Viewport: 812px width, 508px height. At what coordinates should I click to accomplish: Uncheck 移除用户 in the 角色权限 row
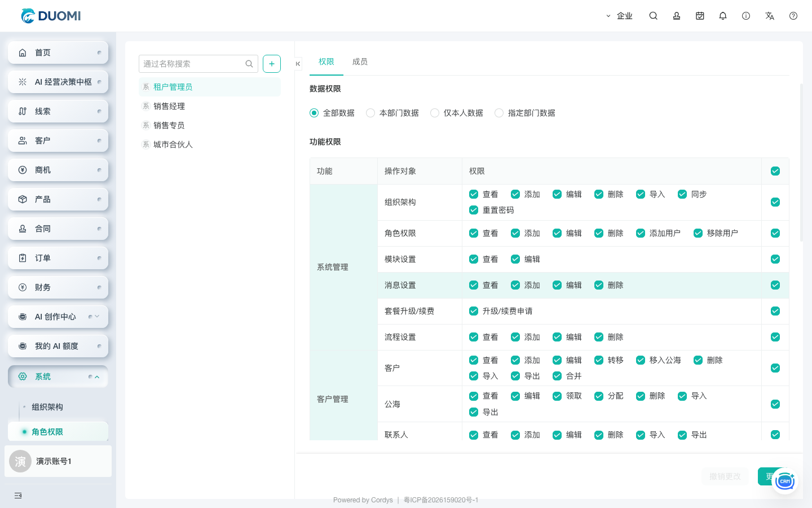click(x=698, y=233)
